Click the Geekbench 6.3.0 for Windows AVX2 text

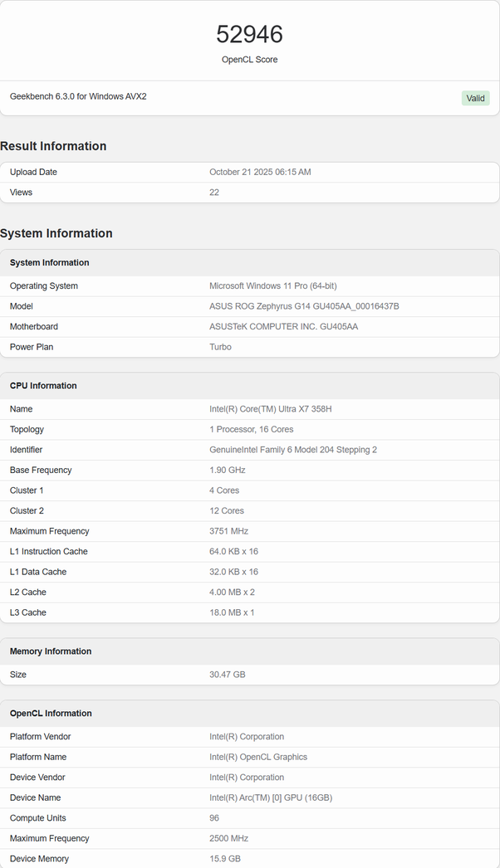pyautogui.click(x=78, y=97)
